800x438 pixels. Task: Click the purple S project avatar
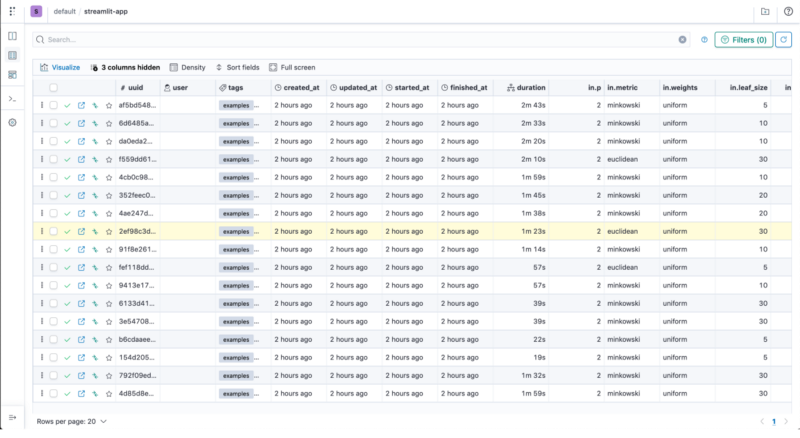pos(36,11)
